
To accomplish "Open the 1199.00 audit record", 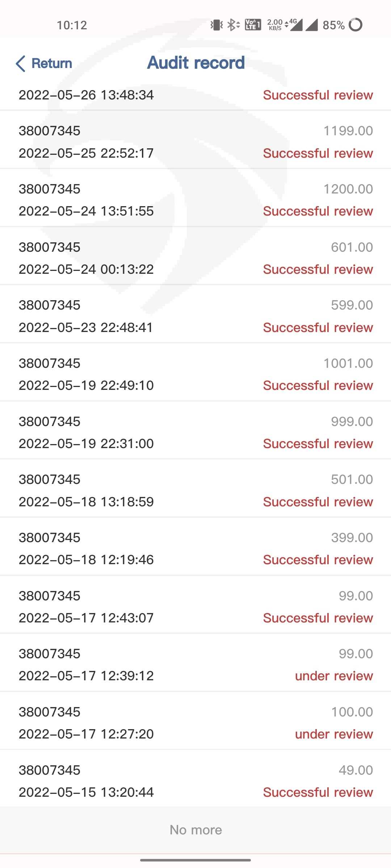I will 195,142.
